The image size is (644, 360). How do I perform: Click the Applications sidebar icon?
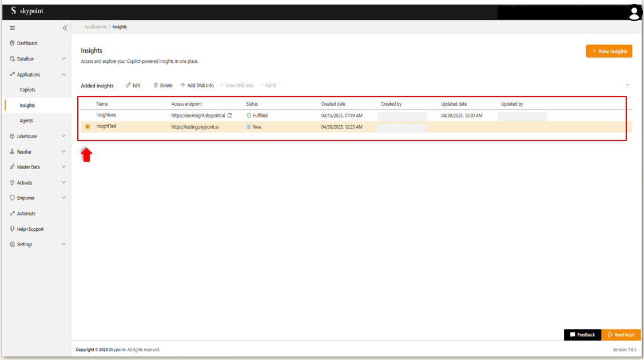[x=13, y=74]
